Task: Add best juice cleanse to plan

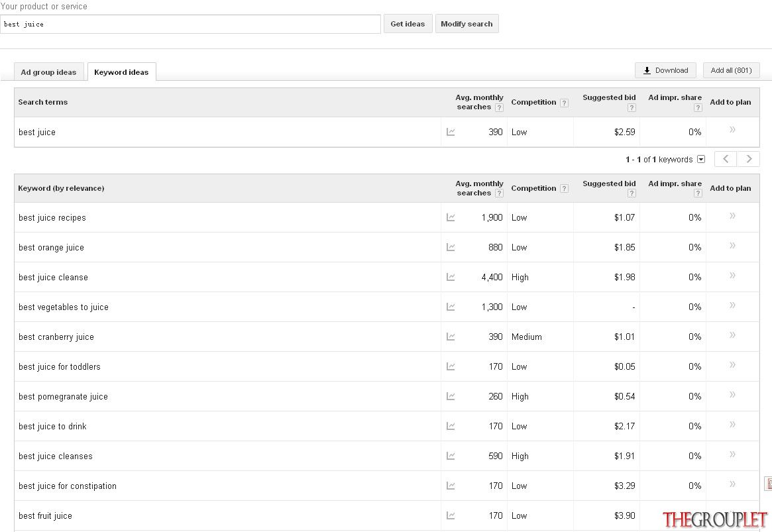Action: click(x=732, y=276)
